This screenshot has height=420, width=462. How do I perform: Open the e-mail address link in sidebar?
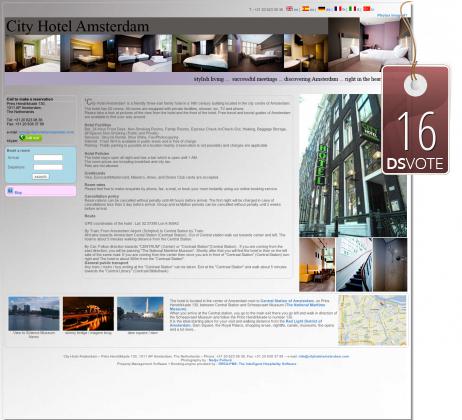pos(47,132)
